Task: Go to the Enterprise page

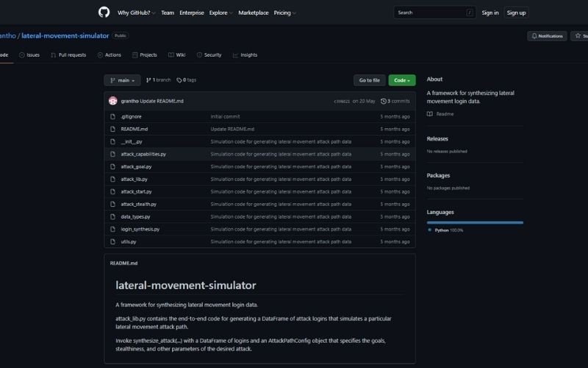Action: point(192,13)
